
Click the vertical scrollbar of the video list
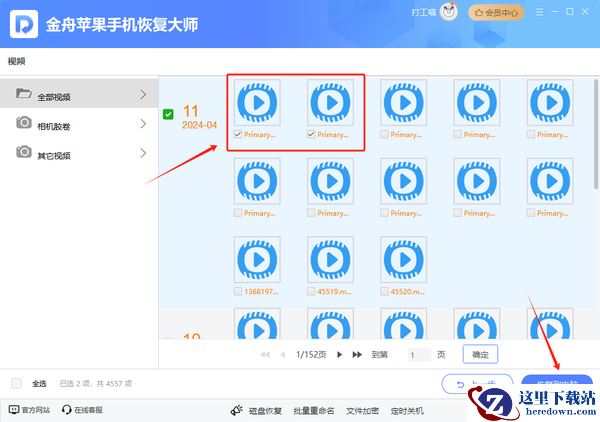[596, 134]
